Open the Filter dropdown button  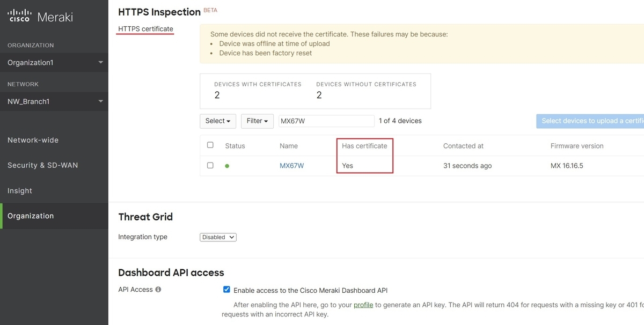coord(257,121)
